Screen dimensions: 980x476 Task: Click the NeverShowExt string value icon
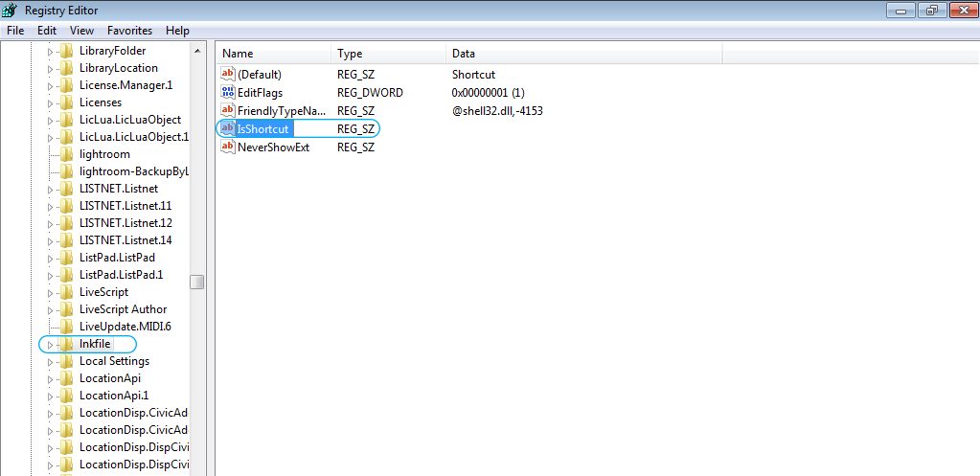pyautogui.click(x=228, y=147)
